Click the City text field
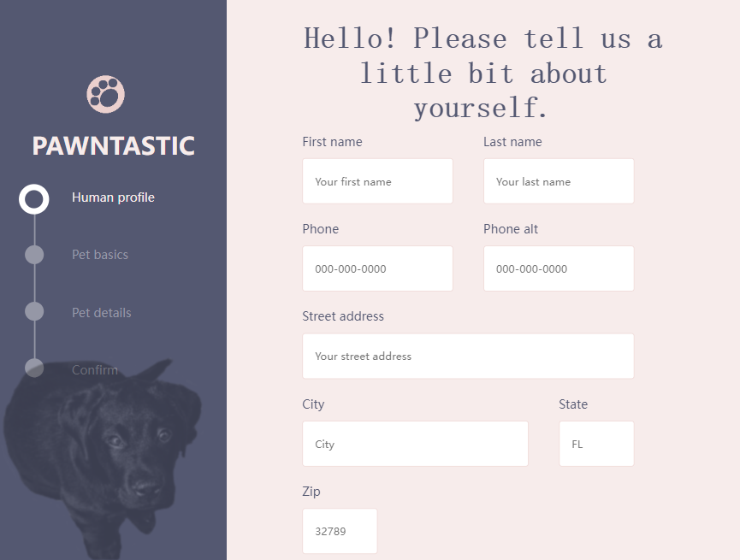The height and width of the screenshot is (560, 740). pyautogui.click(x=415, y=444)
